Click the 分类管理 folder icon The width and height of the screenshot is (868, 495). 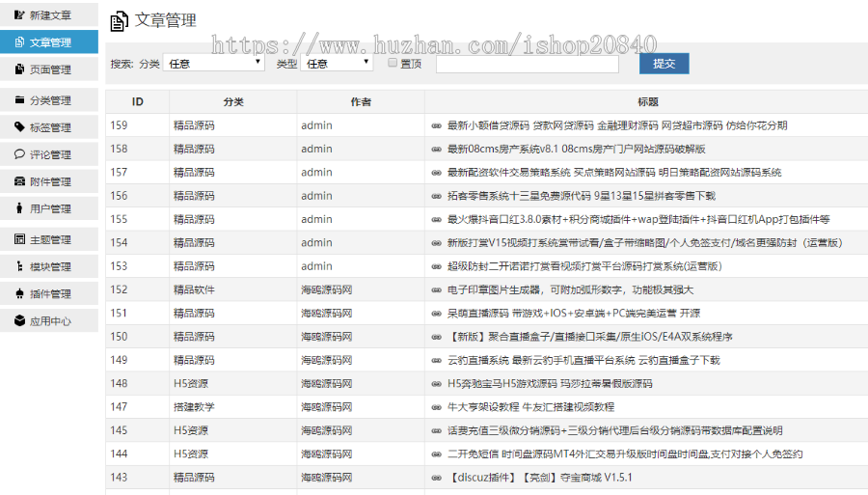point(19,100)
